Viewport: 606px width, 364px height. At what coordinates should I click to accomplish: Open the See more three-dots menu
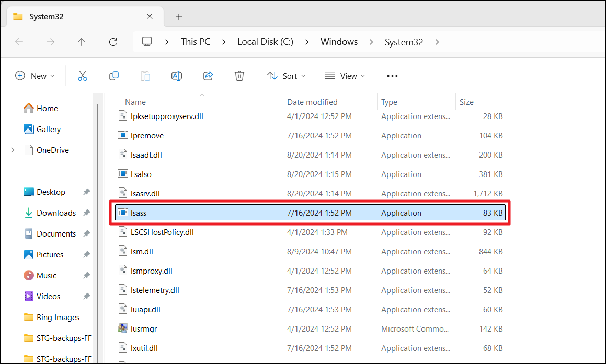click(x=392, y=76)
